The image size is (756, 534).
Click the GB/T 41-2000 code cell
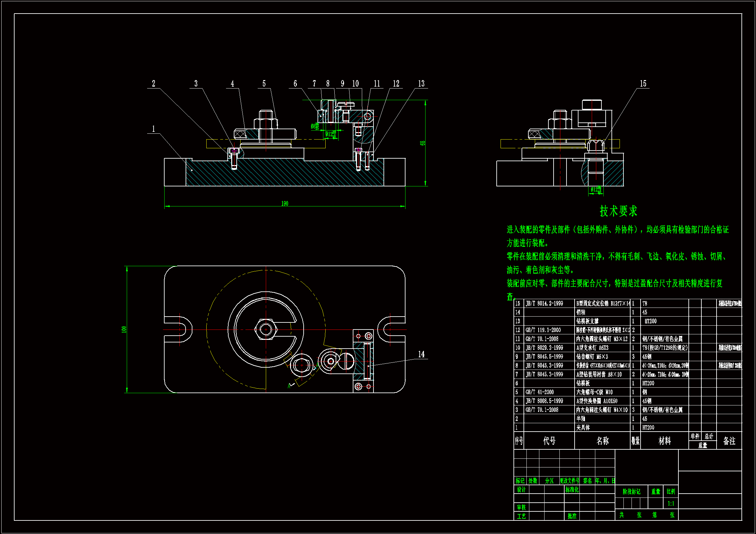tap(540, 392)
